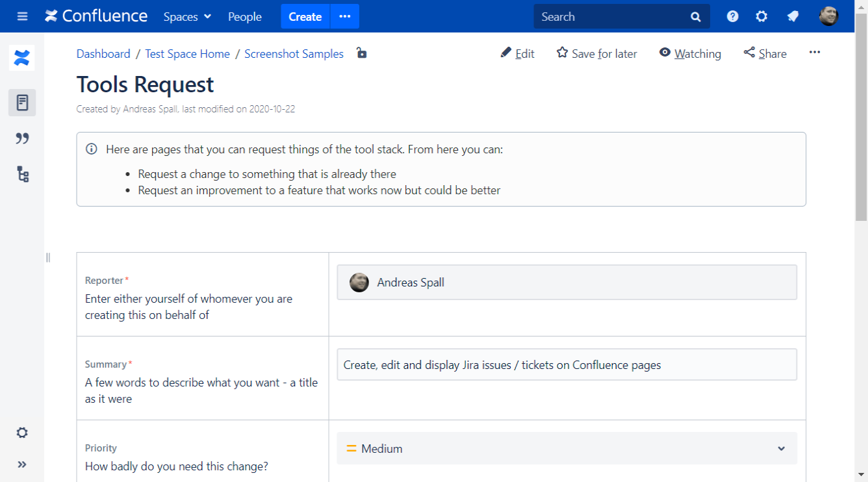Open the notifications rocket icon
Image resolution: width=868 pixels, height=482 pixels.
pos(793,16)
